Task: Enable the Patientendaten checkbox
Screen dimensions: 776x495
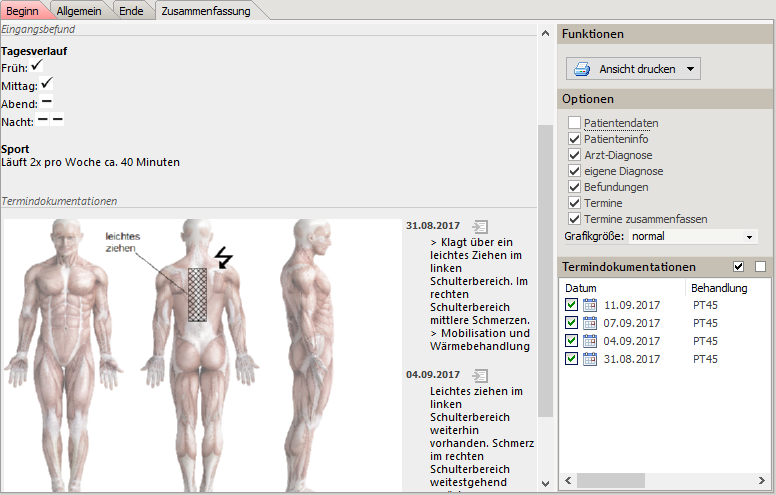Action: pos(574,123)
